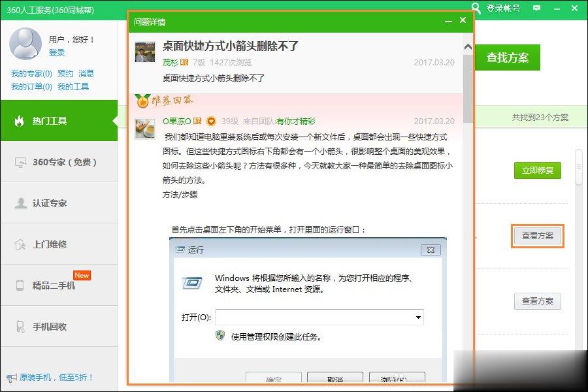Click the 共找到23个方案 result count text
This screenshot has width=588, height=392.
tap(540, 118)
